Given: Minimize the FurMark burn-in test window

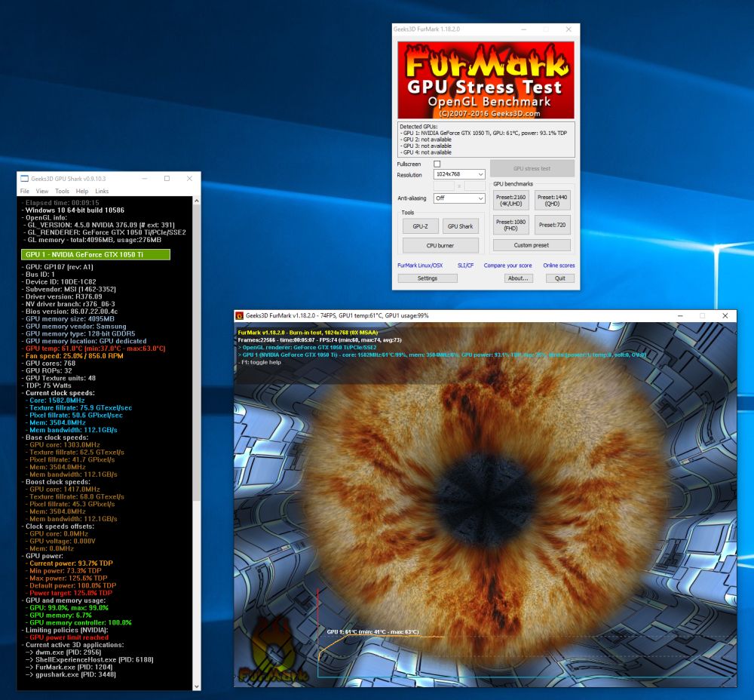Looking at the screenshot, I should pyautogui.click(x=680, y=315).
